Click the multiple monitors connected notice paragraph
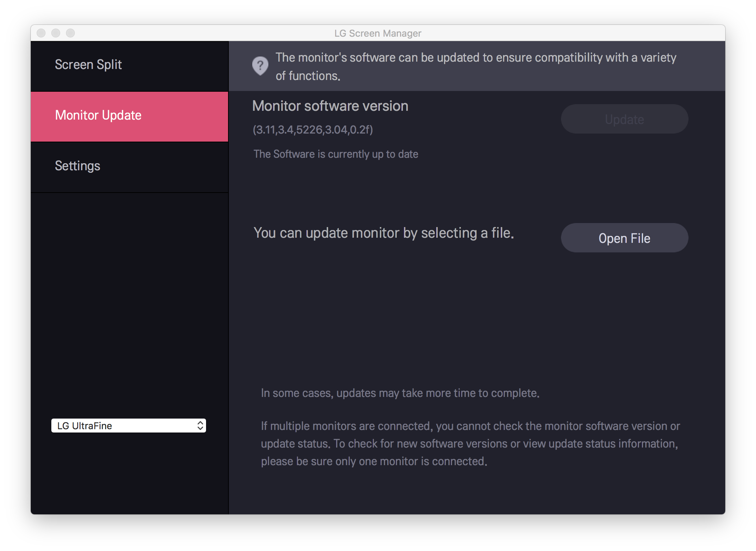This screenshot has height=551, width=756. point(470,444)
